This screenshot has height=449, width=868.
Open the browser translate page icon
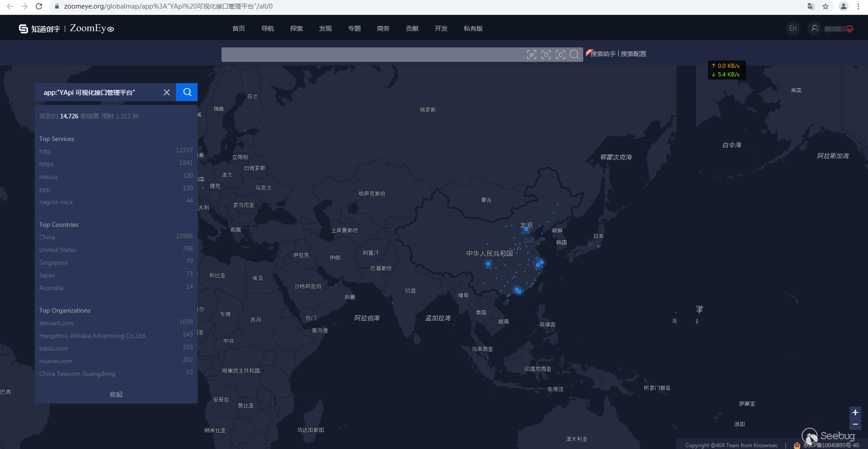(811, 6)
